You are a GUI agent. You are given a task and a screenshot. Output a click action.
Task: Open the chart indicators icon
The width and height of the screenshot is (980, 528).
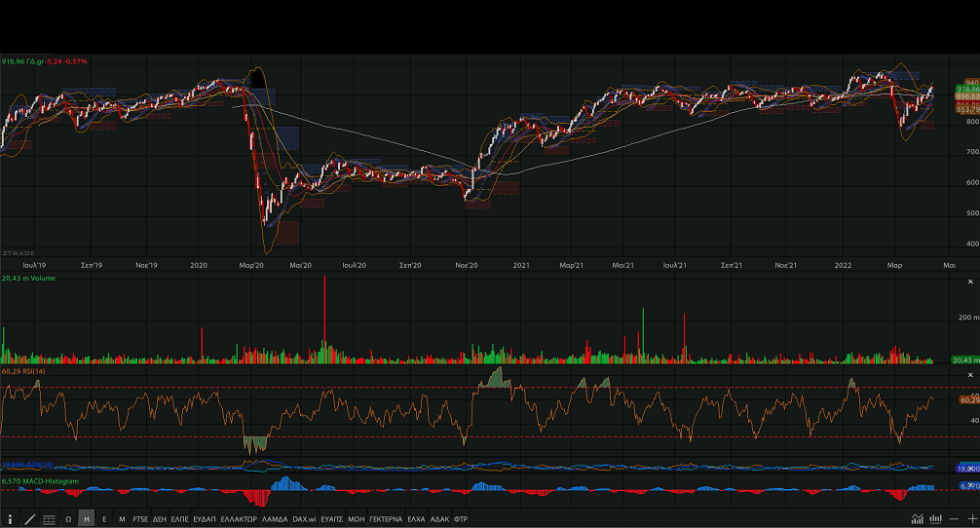pyautogui.click(x=918, y=519)
